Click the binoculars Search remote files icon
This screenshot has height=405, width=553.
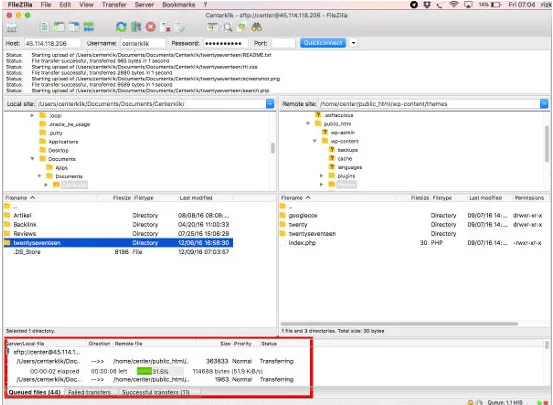256,27
